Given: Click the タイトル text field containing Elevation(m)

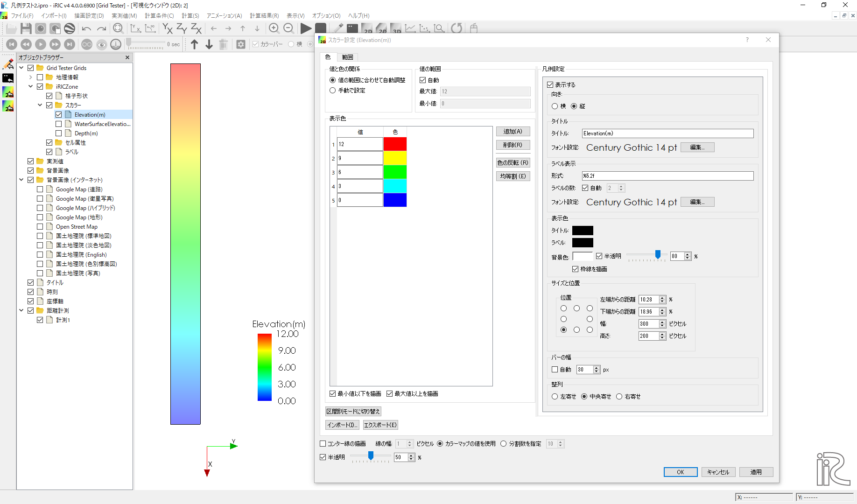Looking at the screenshot, I should point(667,133).
